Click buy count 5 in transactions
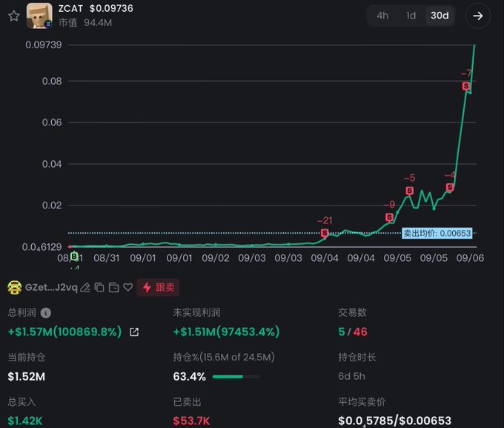Image resolution: width=504 pixels, height=428 pixels. tap(342, 332)
